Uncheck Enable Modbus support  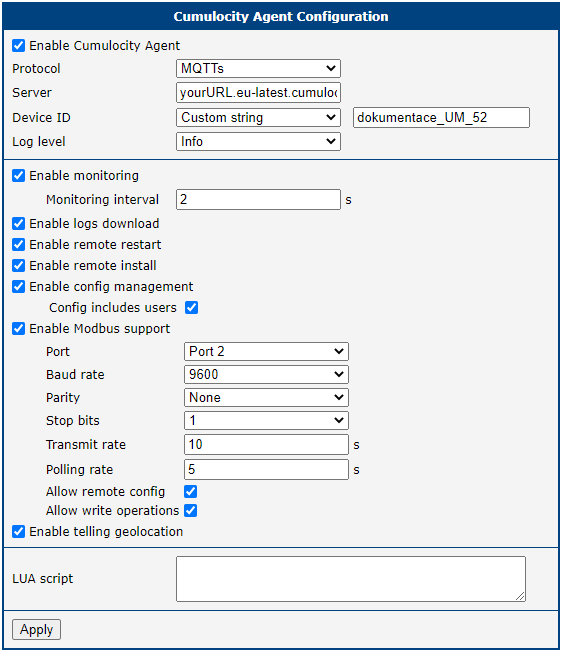tap(18, 328)
